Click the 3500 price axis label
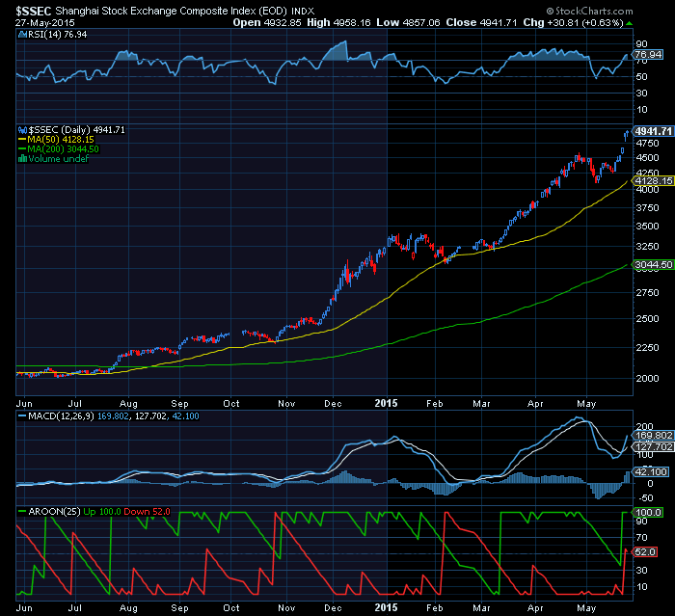Screen dimensions: 675x616 tap(648, 226)
